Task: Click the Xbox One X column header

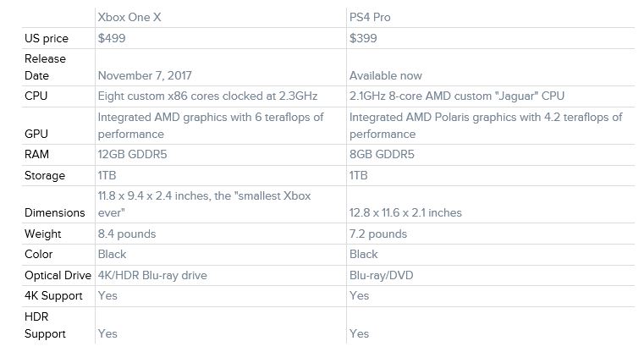Action: [129, 17]
